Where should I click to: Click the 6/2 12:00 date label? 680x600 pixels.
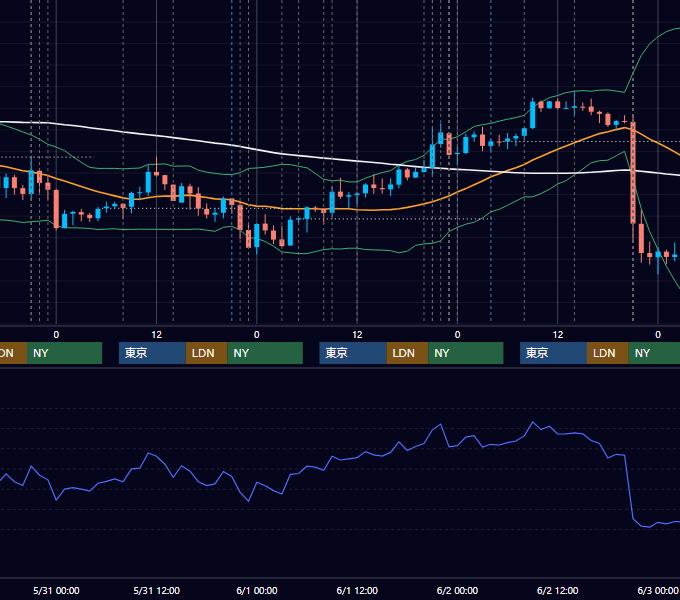click(x=557, y=590)
